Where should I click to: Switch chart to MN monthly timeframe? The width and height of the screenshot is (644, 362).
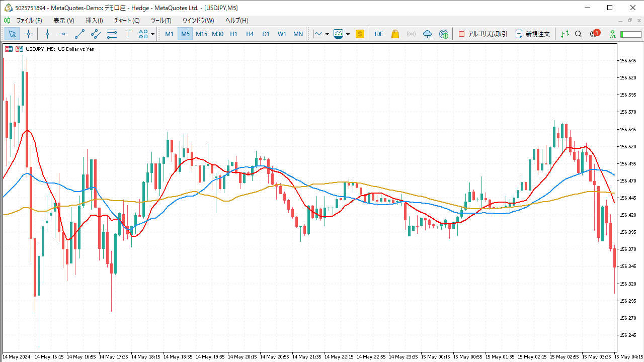pyautogui.click(x=298, y=34)
